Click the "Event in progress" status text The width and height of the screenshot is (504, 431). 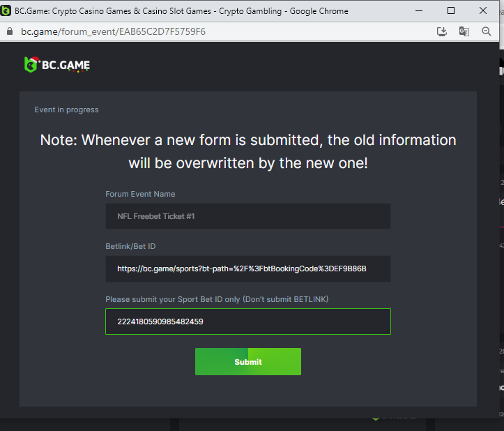click(x=66, y=109)
